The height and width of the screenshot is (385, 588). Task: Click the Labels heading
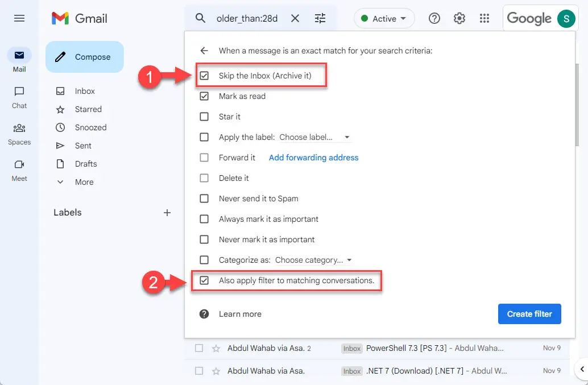pos(68,213)
